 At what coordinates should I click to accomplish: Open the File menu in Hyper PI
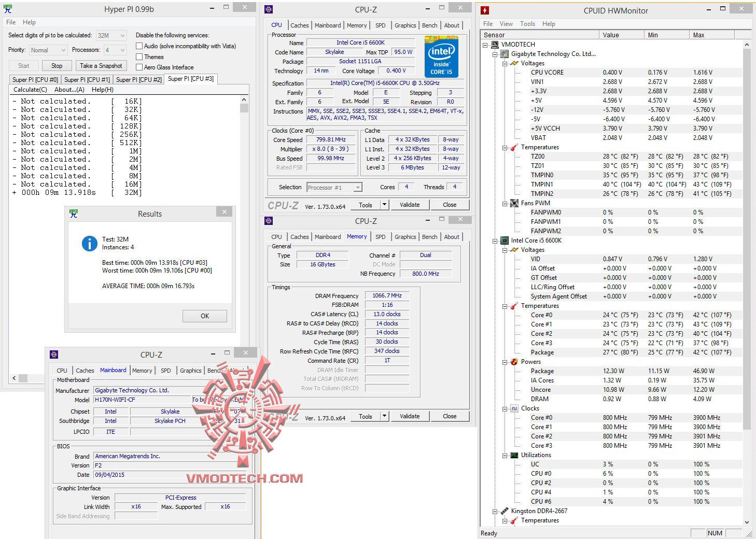(11, 22)
